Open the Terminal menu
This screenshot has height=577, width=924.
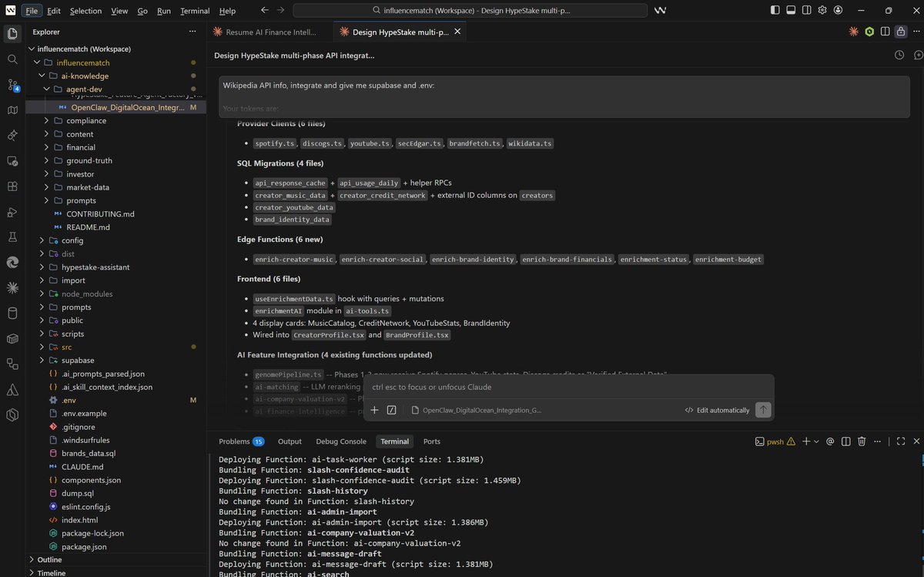(x=195, y=11)
